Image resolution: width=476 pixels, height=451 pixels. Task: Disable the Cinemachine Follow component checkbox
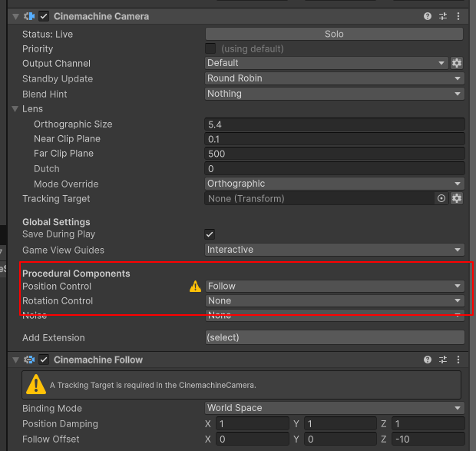[44, 360]
